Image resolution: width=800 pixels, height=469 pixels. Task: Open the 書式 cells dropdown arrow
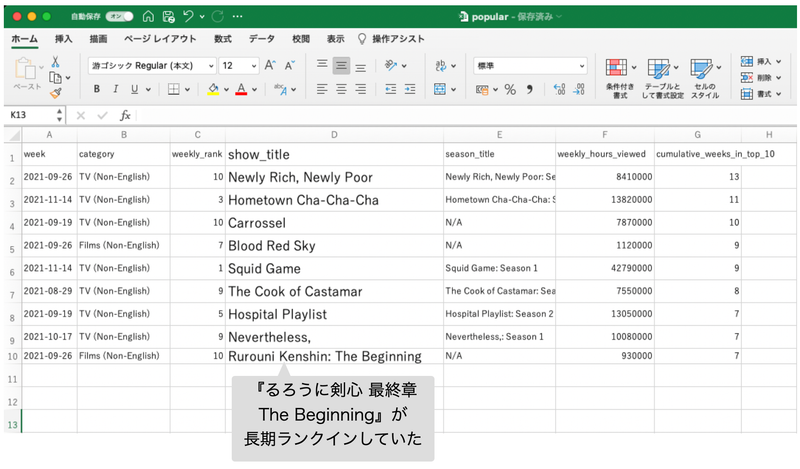pos(779,94)
